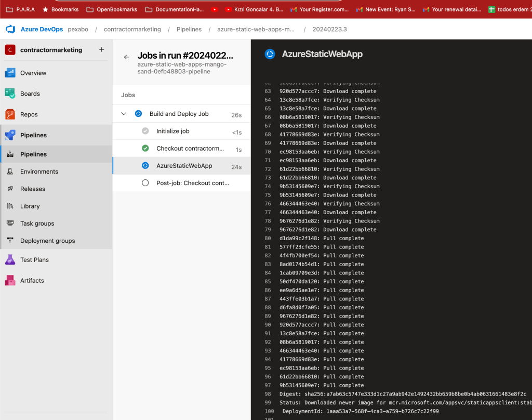Open the Artifacts package icon
Screen dimensions: 532x420
point(10,281)
